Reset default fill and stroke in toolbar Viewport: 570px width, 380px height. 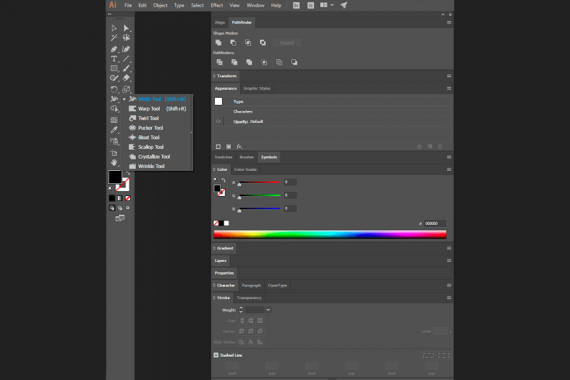click(x=111, y=188)
